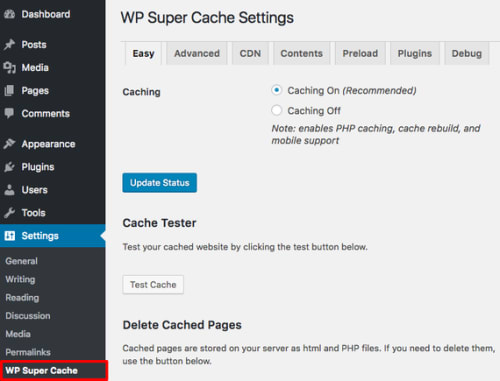Open Media in the main sidebar menu
Viewport: 500px width, 381px height.
point(53,67)
